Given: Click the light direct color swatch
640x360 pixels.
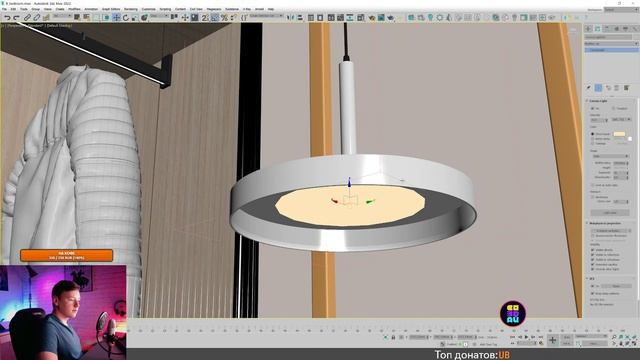Looking at the screenshot, I should [x=619, y=134].
